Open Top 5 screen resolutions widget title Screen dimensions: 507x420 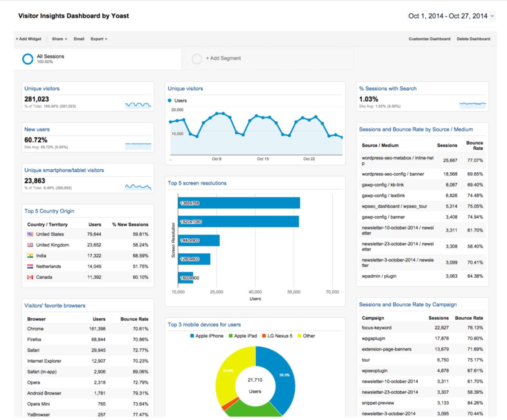(x=197, y=183)
